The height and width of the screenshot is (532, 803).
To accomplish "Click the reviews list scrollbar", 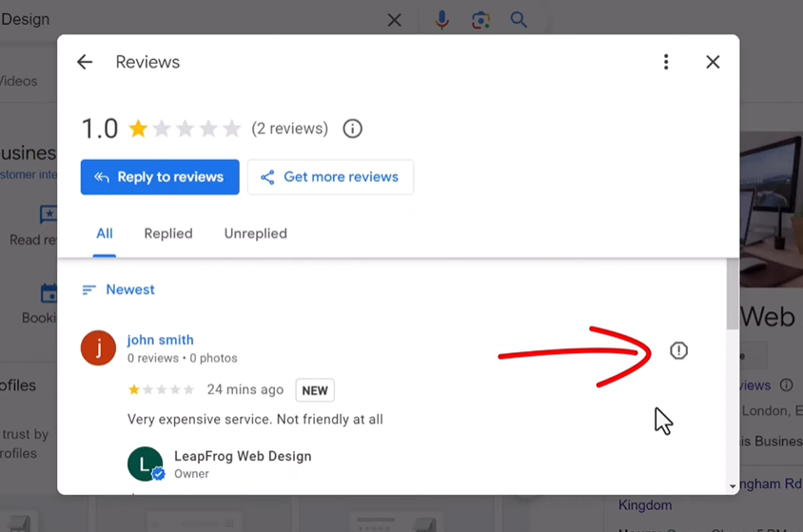I will (732, 295).
